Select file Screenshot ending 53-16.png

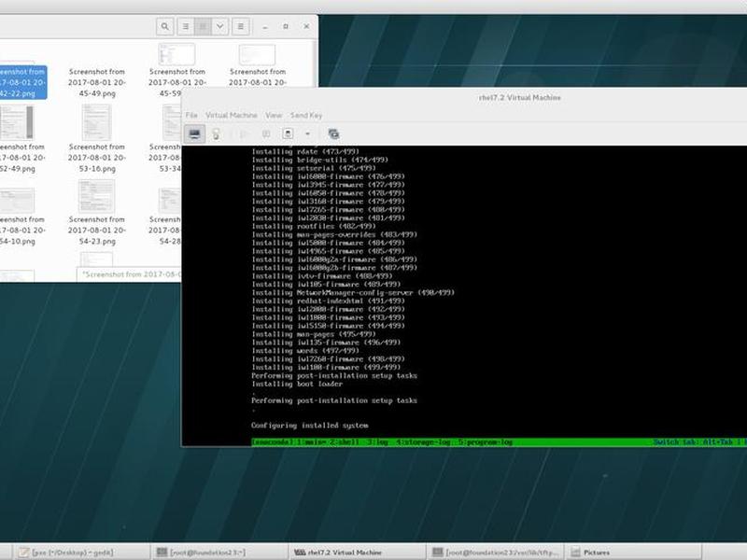[x=97, y=158]
